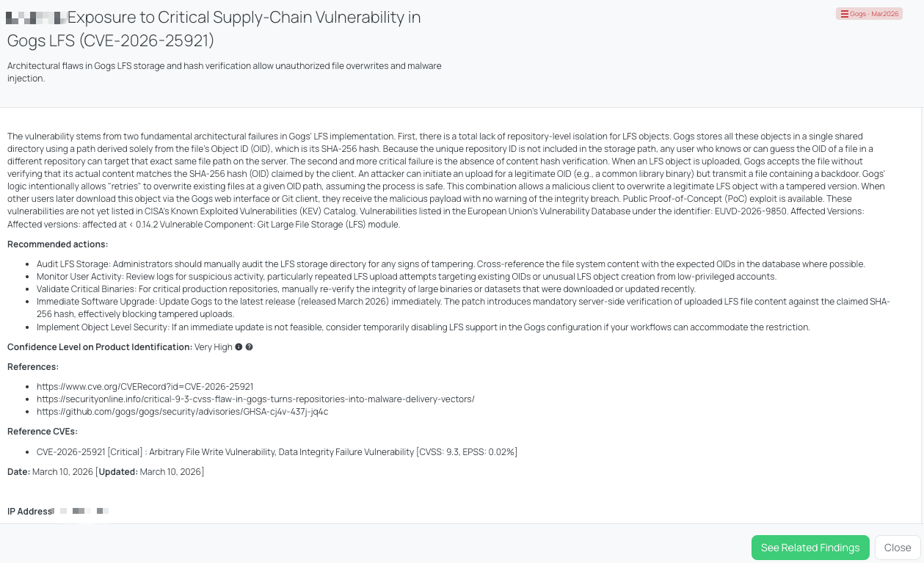The image size is (924, 563).
Task: Open the cve.org CVERecord reference link
Action: tap(145, 386)
